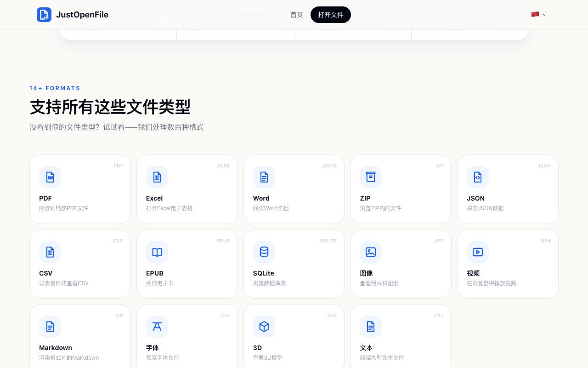Click the .PDF extension label

[x=118, y=166]
